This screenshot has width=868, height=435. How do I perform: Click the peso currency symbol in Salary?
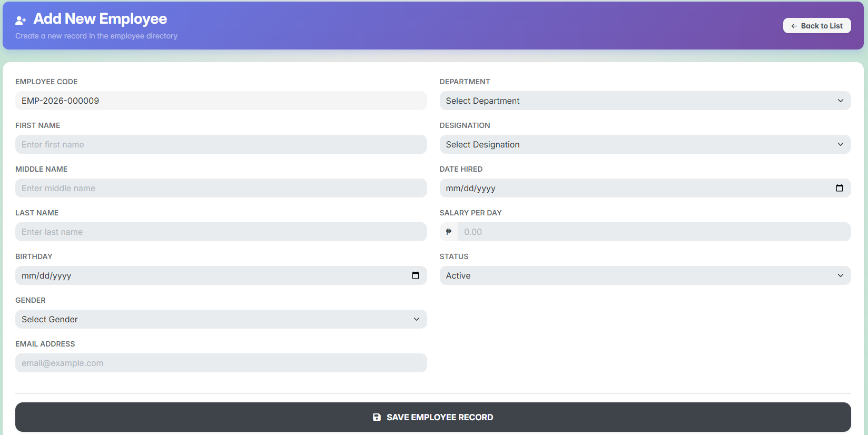point(449,232)
